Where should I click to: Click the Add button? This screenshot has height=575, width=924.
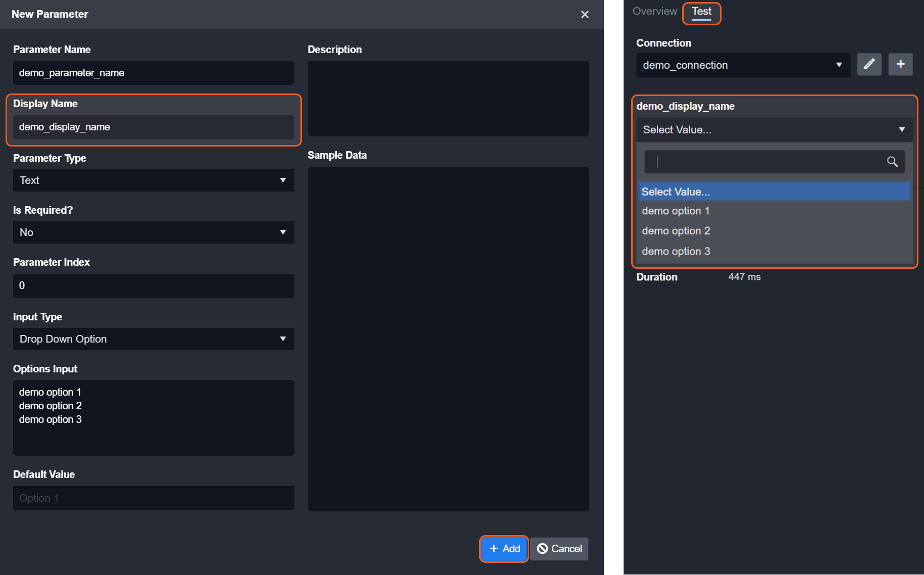504,549
